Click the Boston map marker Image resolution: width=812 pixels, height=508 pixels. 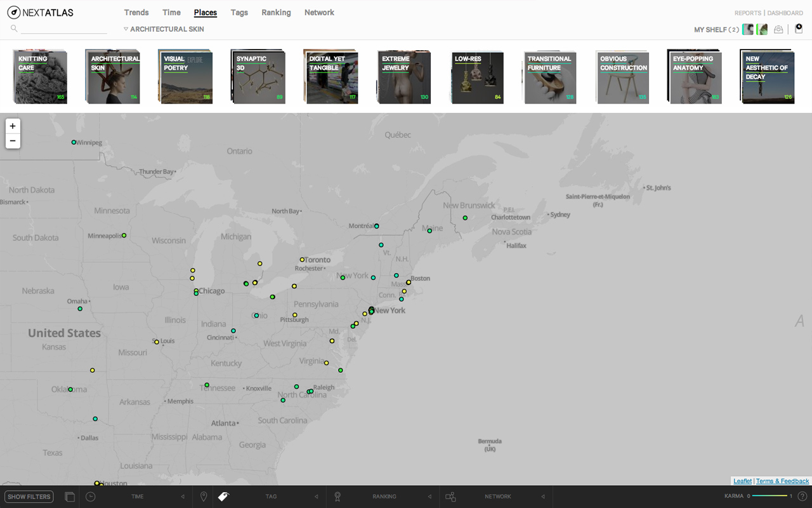coord(409,283)
